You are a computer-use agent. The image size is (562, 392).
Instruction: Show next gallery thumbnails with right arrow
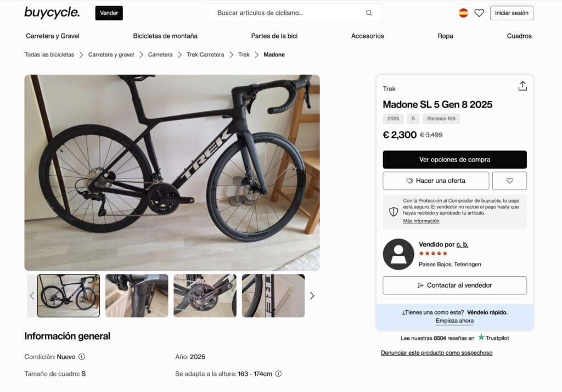click(x=312, y=296)
